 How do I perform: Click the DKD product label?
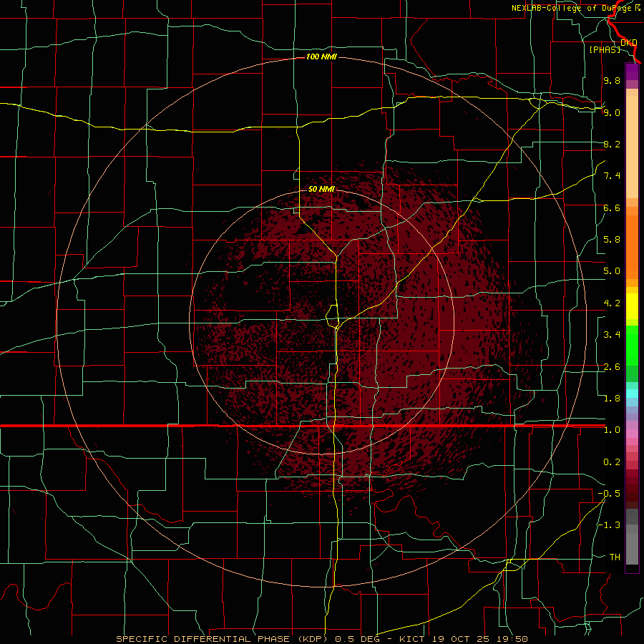coord(629,43)
